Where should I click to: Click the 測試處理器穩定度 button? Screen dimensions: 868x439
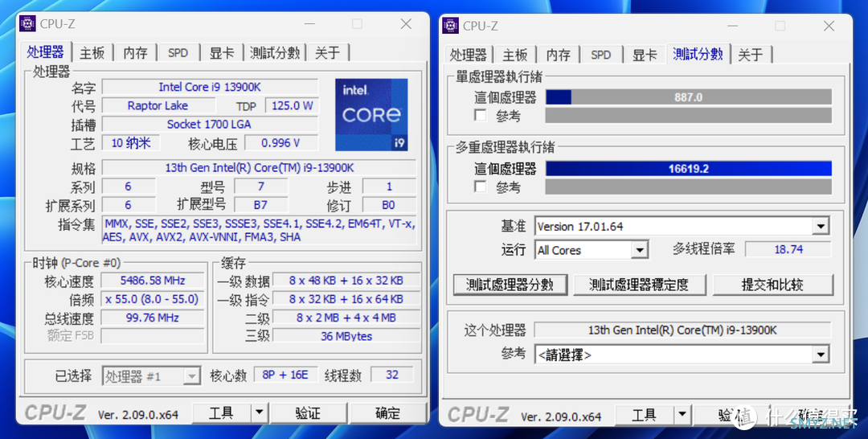(639, 285)
